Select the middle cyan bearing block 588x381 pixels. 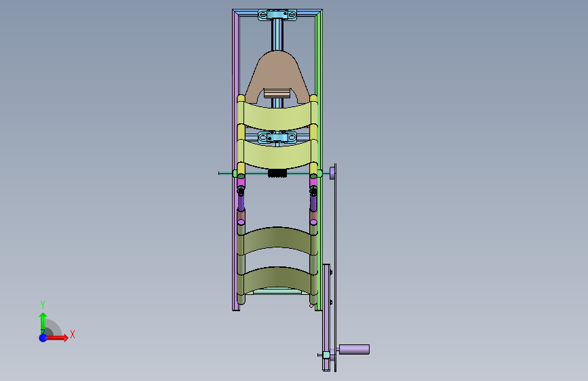click(x=277, y=137)
